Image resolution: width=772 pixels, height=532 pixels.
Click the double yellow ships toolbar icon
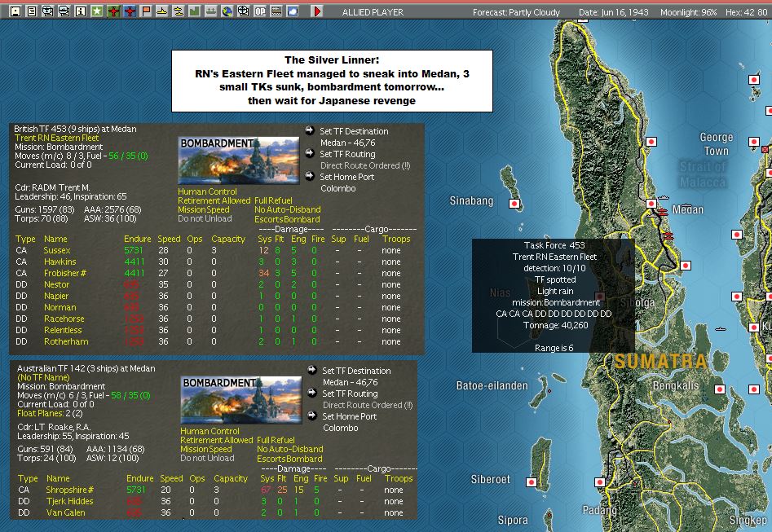(x=179, y=11)
